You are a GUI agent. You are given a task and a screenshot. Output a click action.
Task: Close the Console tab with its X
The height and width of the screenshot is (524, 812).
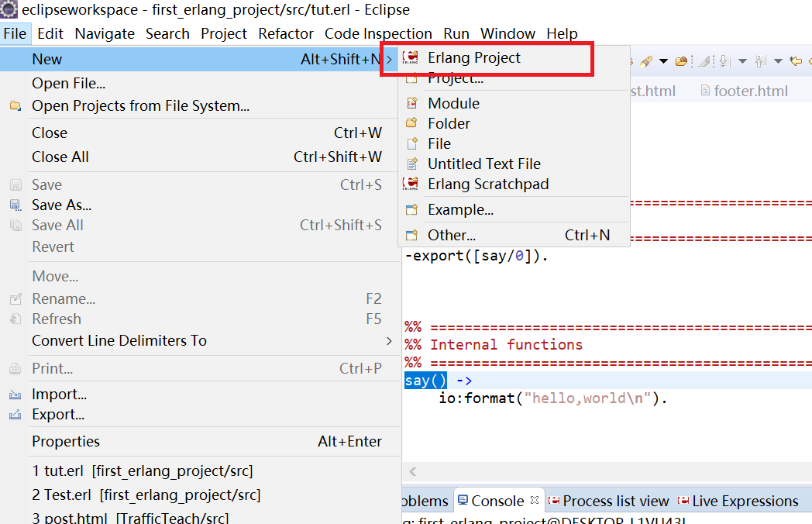[535, 500]
